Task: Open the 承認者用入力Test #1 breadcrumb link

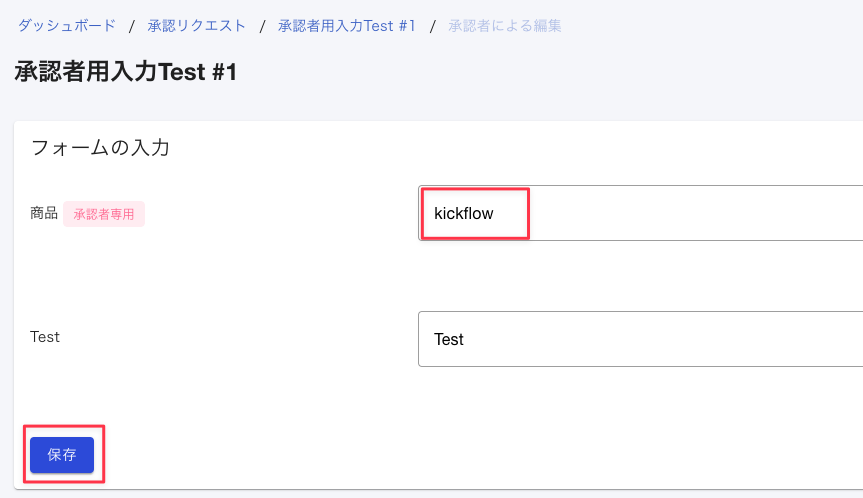Action: (346, 25)
